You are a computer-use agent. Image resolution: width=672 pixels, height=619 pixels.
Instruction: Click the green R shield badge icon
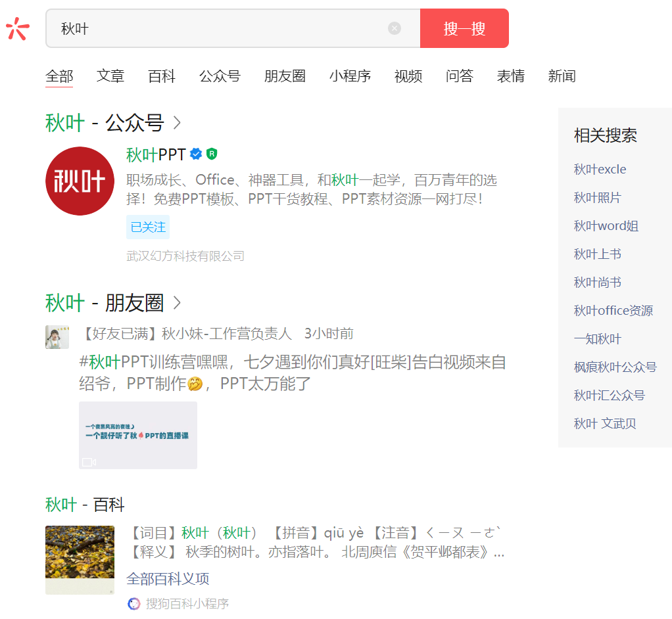coord(212,154)
